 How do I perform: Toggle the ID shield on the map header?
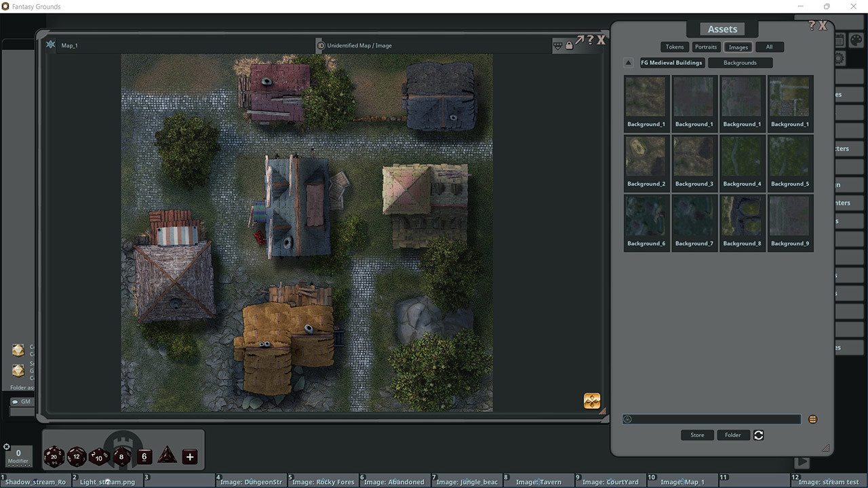click(320, 45)
